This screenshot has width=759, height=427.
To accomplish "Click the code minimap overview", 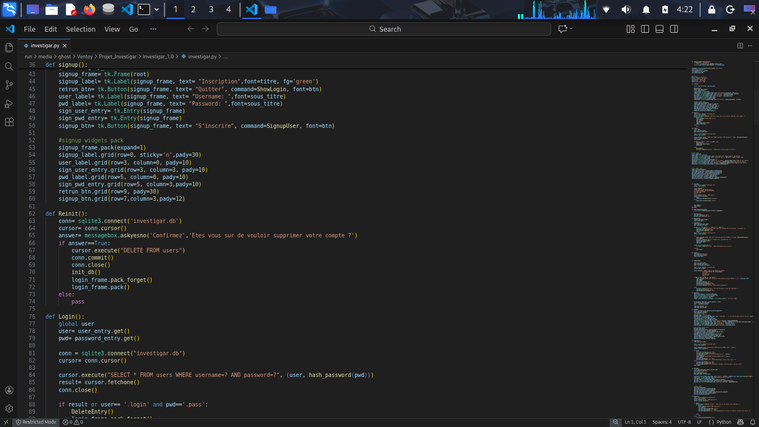I will pos(712,200).
